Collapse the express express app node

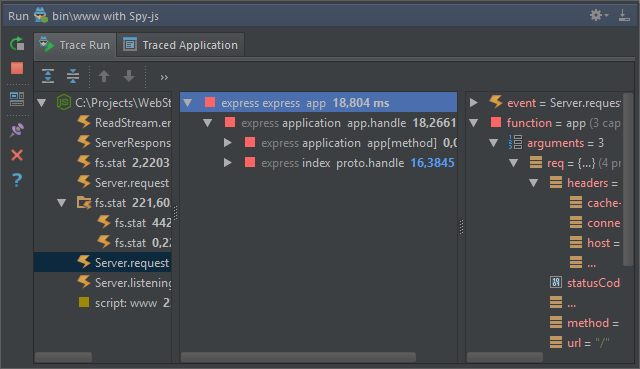point(188,103)
